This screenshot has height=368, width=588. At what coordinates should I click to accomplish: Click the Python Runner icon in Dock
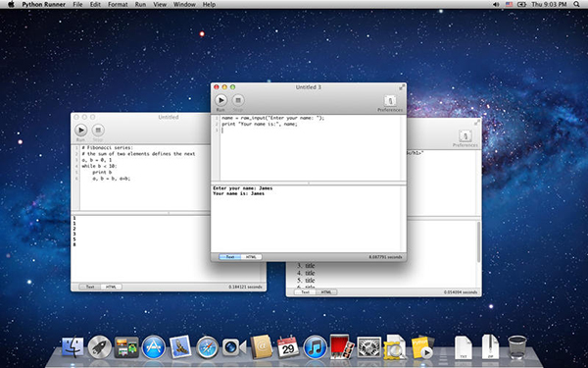(x=422, y=346)
